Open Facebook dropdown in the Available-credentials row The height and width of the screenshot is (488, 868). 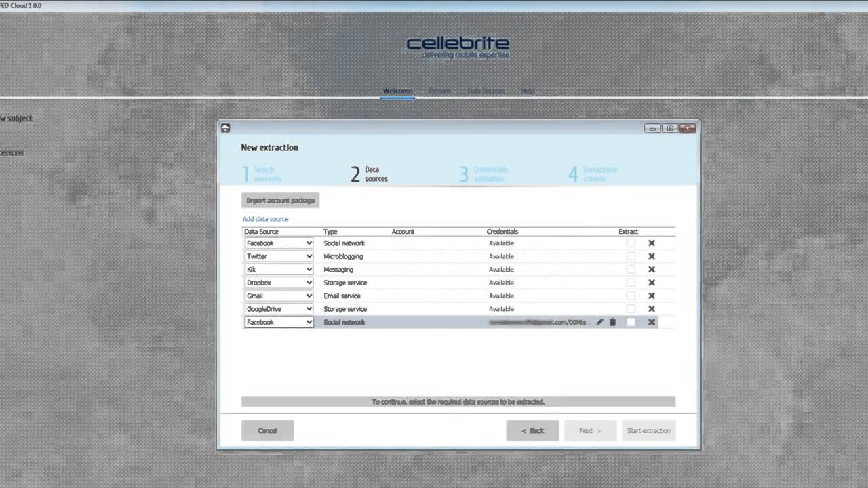pos(279,243)
